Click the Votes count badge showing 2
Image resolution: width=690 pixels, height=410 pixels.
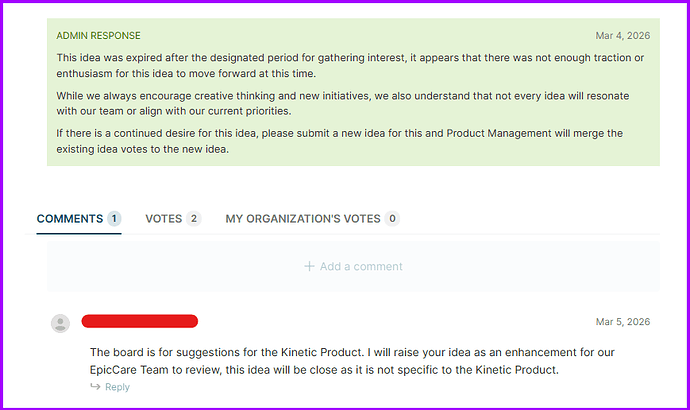[193, 218]
